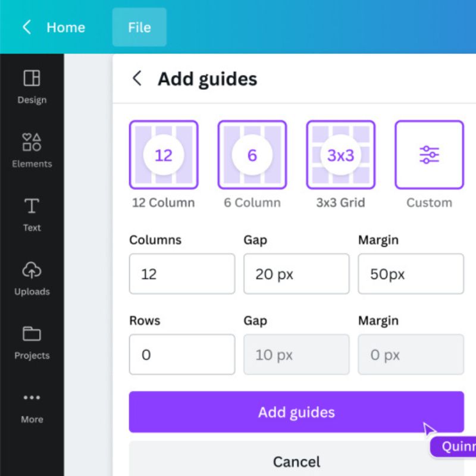This screenshot has width=476, height=476.
Task: Edit the column Margin field
Action: point(411,274)
